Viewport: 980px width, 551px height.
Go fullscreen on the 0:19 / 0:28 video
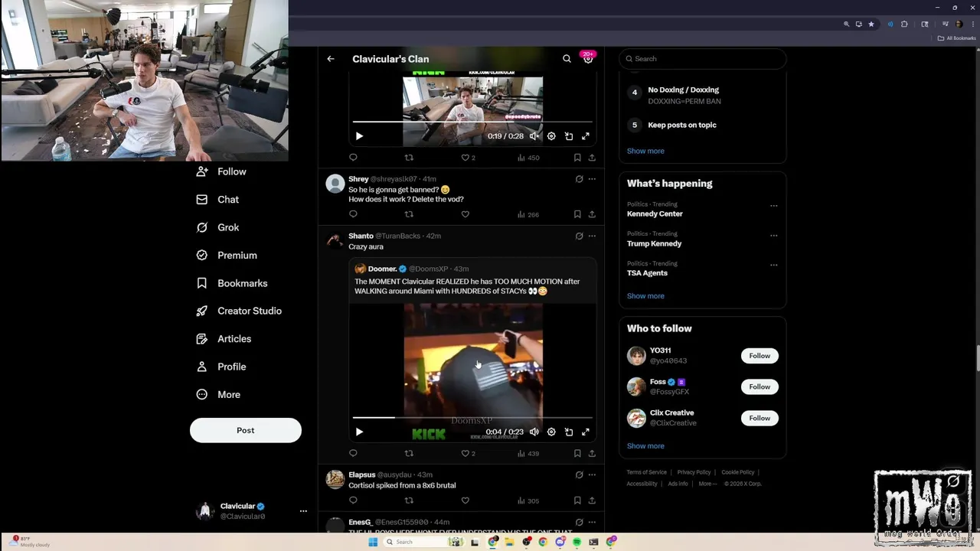[586, 136]
